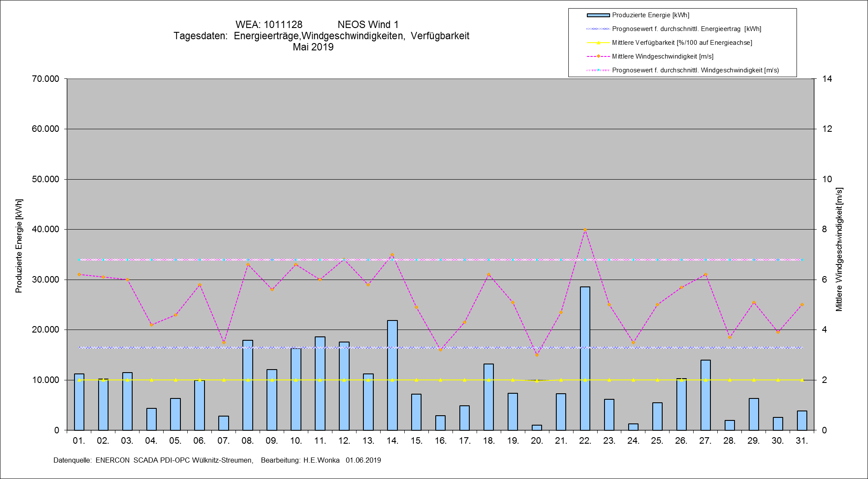Click the x-axis label 31.
Viewport: 868px width, 479px height.
pyautogui.click(x=802, y=441)
